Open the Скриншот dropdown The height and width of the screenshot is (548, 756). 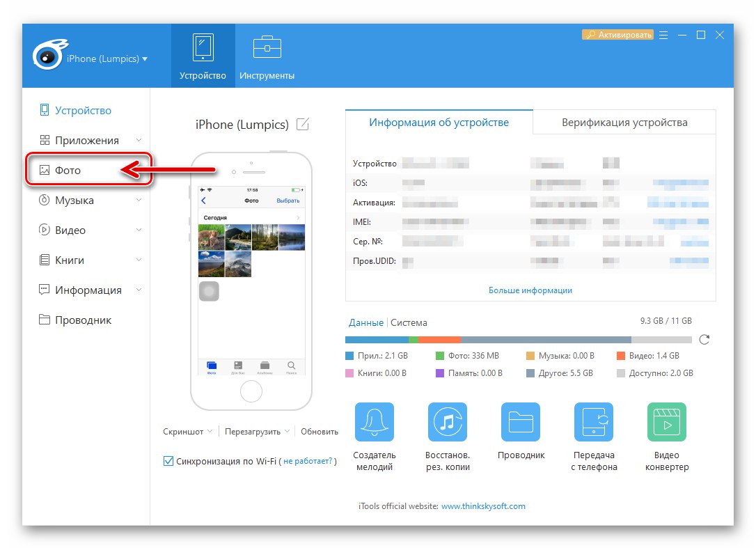pos(187,432)
